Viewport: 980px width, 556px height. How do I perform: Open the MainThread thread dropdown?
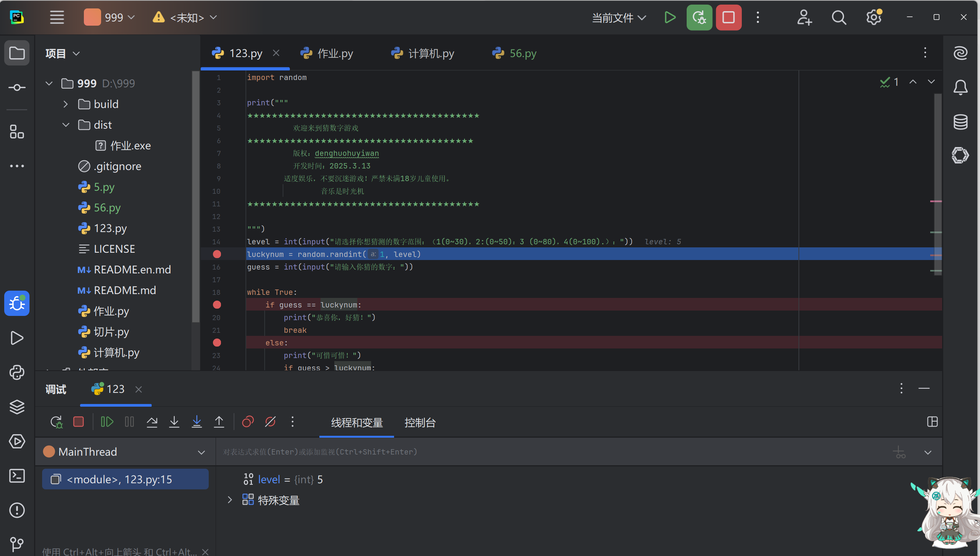[201, 452]
